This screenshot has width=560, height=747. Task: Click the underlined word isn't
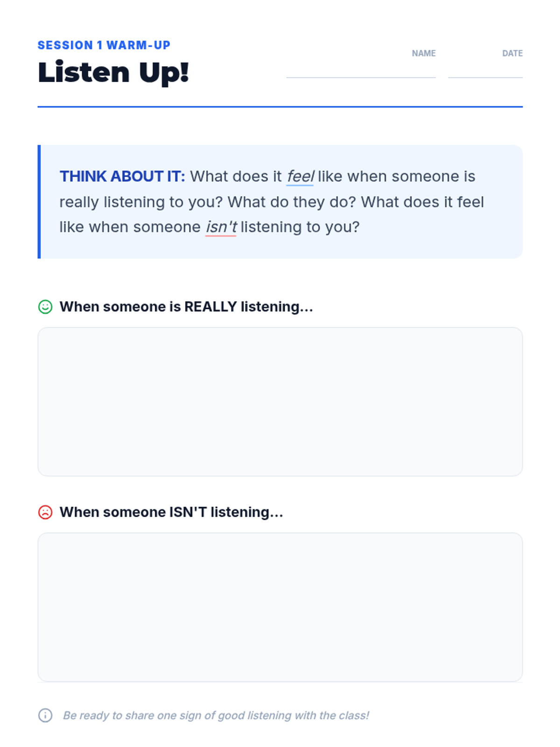tap(221, 227)
